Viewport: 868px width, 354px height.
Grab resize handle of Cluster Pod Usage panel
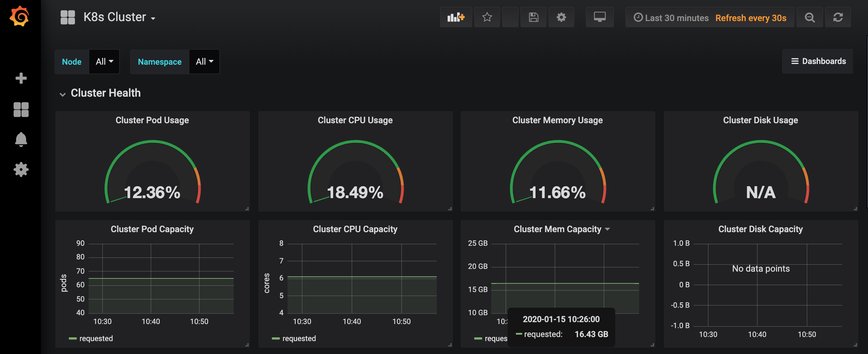pyautogui.click(x=247, y=209)
